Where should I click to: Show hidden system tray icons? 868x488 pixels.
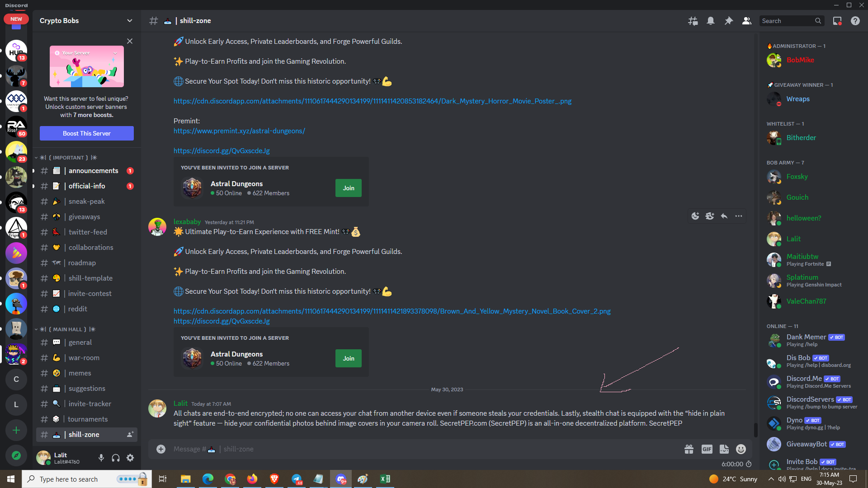(771, 479)
